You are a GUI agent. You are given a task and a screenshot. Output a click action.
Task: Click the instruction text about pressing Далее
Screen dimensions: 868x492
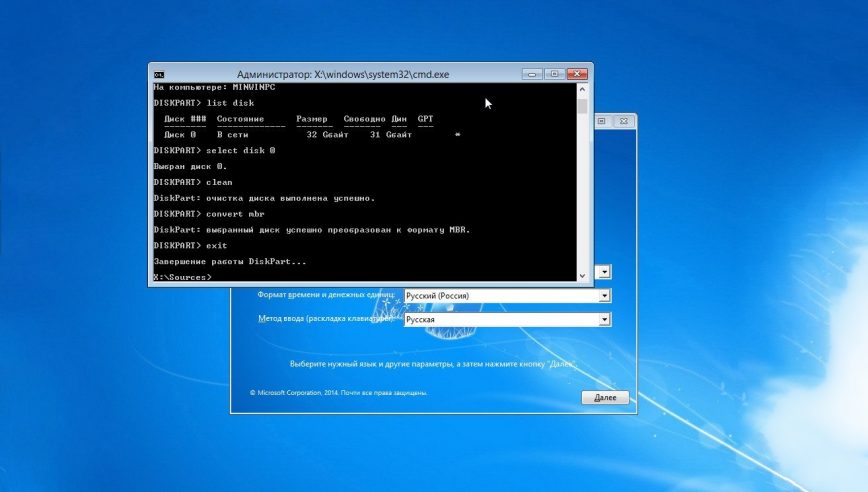[x=432, y=364]
